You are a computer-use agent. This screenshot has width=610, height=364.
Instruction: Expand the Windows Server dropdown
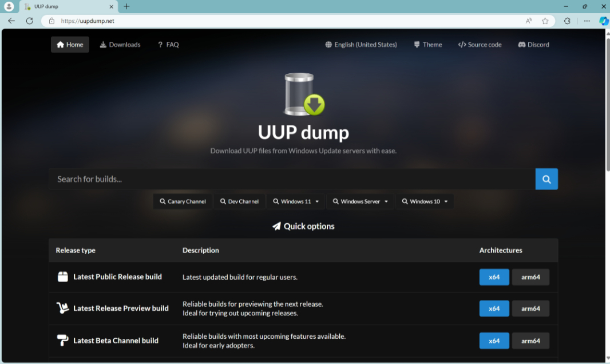tap(364, 201)
